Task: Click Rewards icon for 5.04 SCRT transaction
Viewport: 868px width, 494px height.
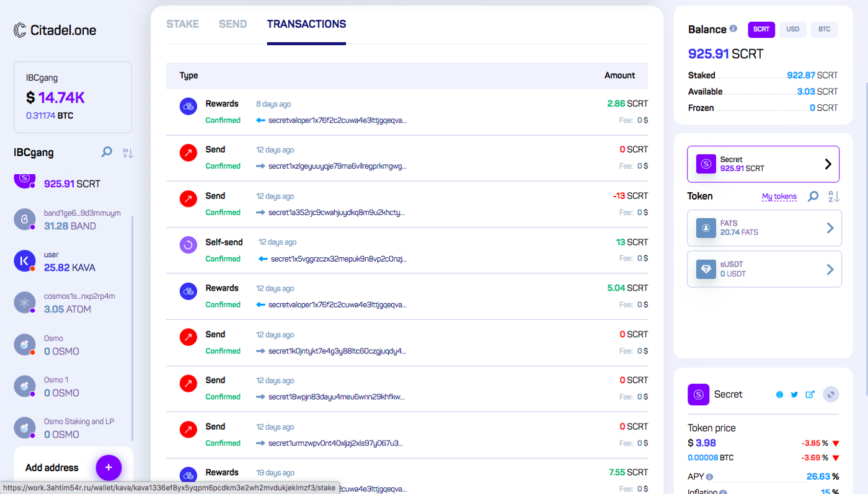Action: coord(188,291)
